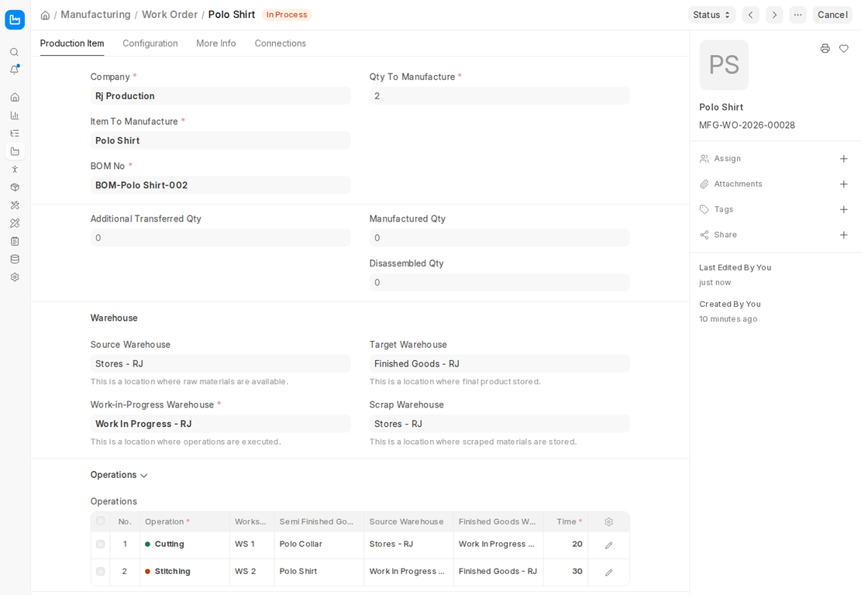This screenshot has height=595, width=868.
Task: Select the factory sidebar icon
Action: tap(15, 151)
